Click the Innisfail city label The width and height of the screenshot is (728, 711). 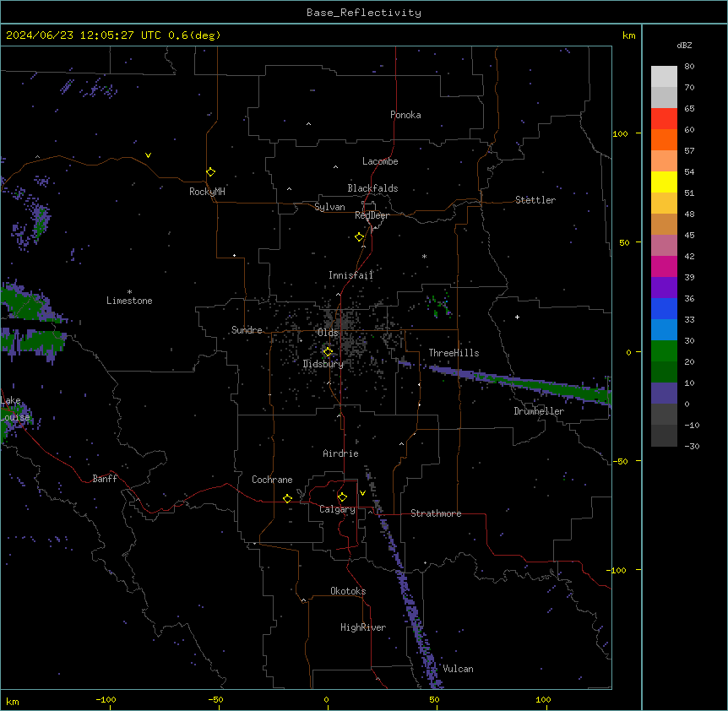coord(351,275)
